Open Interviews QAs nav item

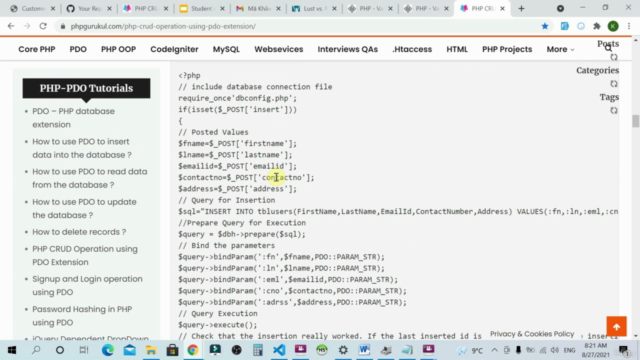[x=348, y=49]
